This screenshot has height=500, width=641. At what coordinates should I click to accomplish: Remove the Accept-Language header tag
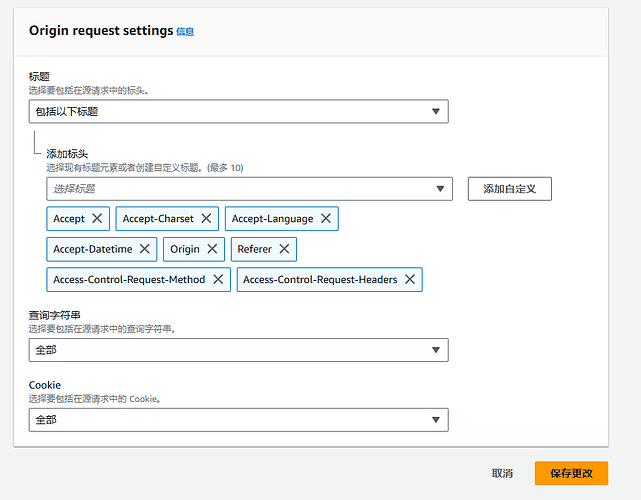(x=326, y=218)
